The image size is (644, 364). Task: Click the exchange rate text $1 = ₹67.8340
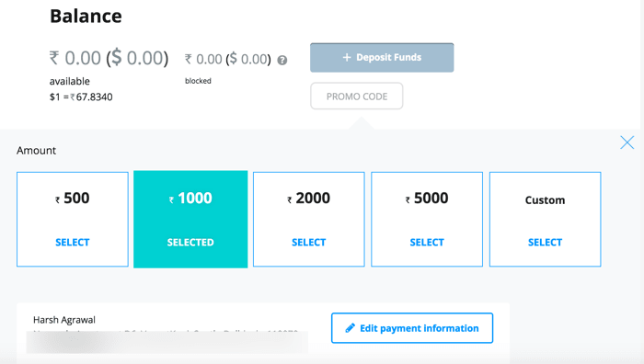(81, 97)
